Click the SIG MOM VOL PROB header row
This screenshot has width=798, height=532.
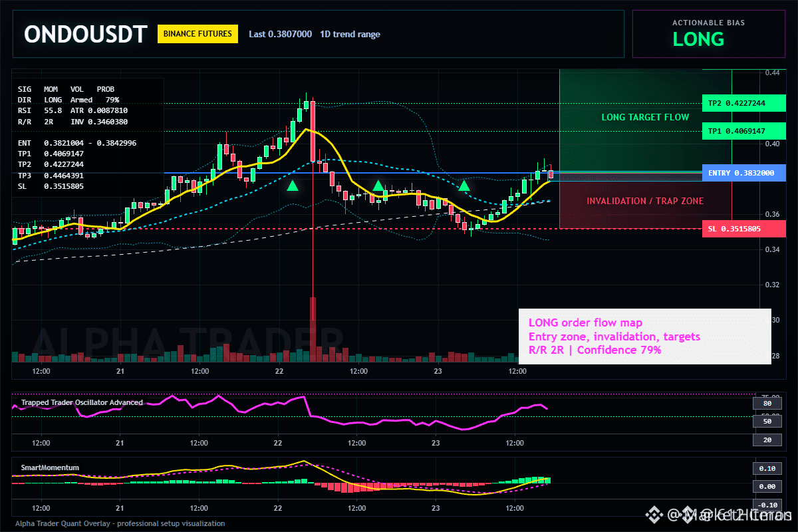[x=66, y=88]
